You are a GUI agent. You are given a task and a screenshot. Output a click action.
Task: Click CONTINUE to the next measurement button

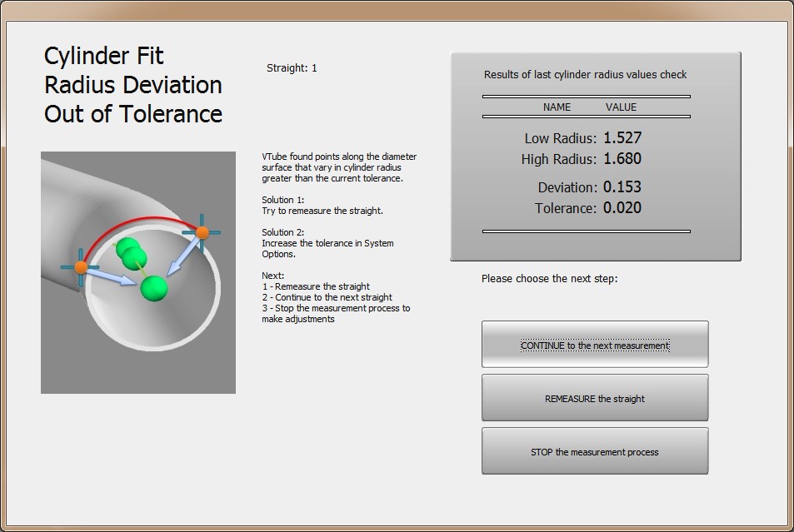[595, 345]
